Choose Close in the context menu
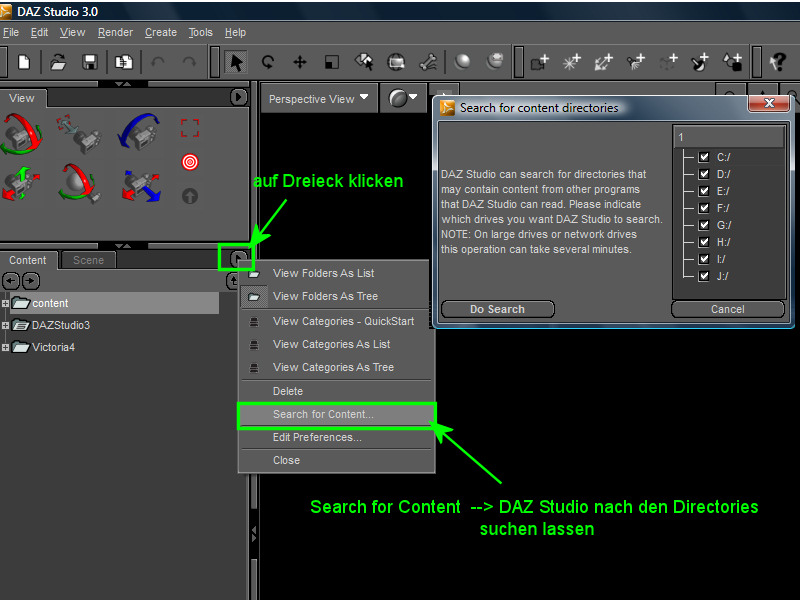 pos(337,460)
